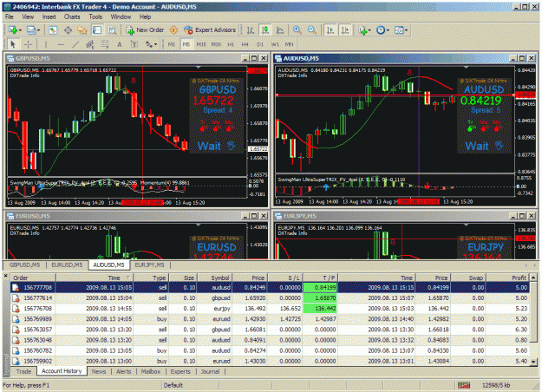The image size is (542, 392).
Task: Switch timeframe to H4
Action: pos(245,44)
